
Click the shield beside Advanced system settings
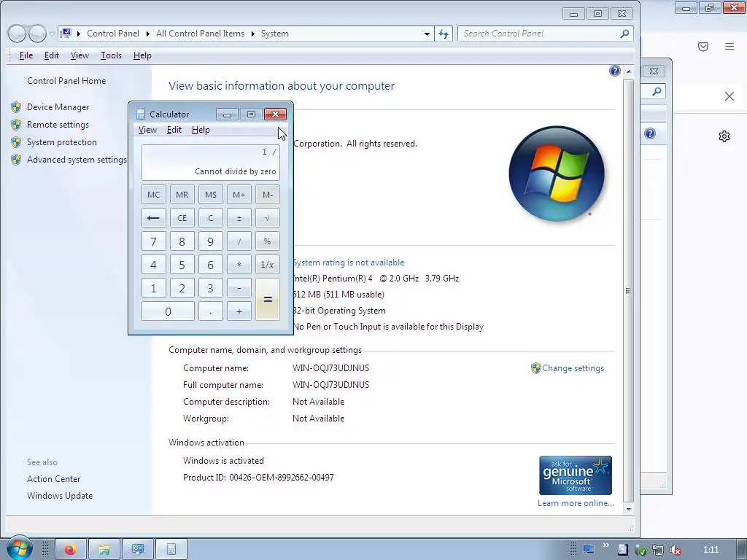[x=16, y=160]
